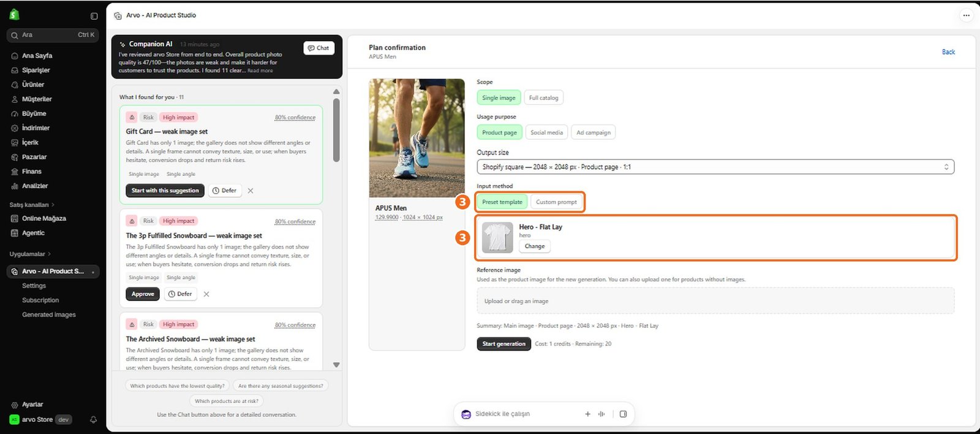Open Ayarlar settings gear
The width and height of the screenshot is (980, 434).
pyautogui.click(x=15, y=405)
